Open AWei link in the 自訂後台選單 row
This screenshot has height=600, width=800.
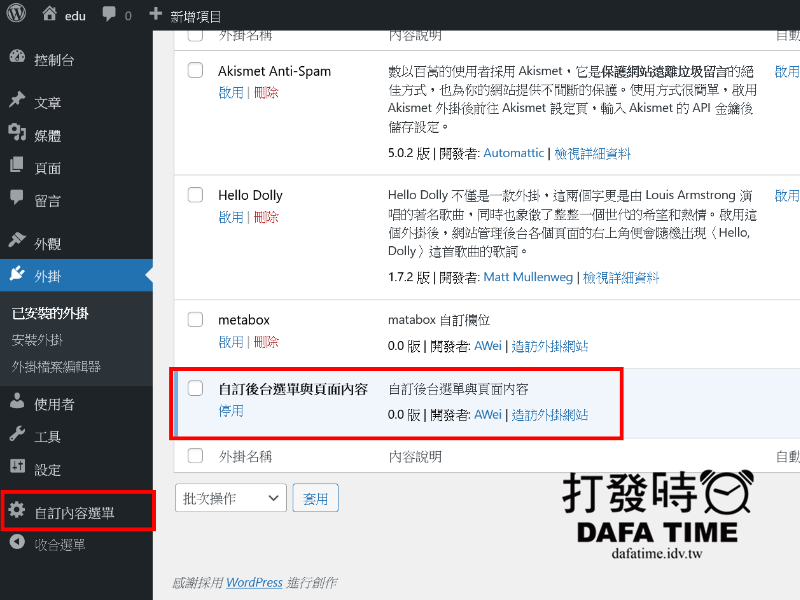[x=488, y=414]
